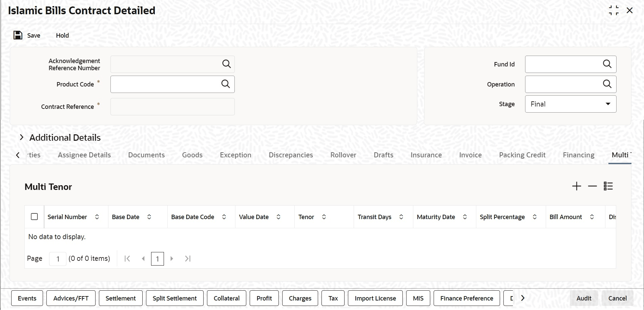The image size is (644, 310).
Task: Expand the Additional Details section
Action: coord(22,137)
